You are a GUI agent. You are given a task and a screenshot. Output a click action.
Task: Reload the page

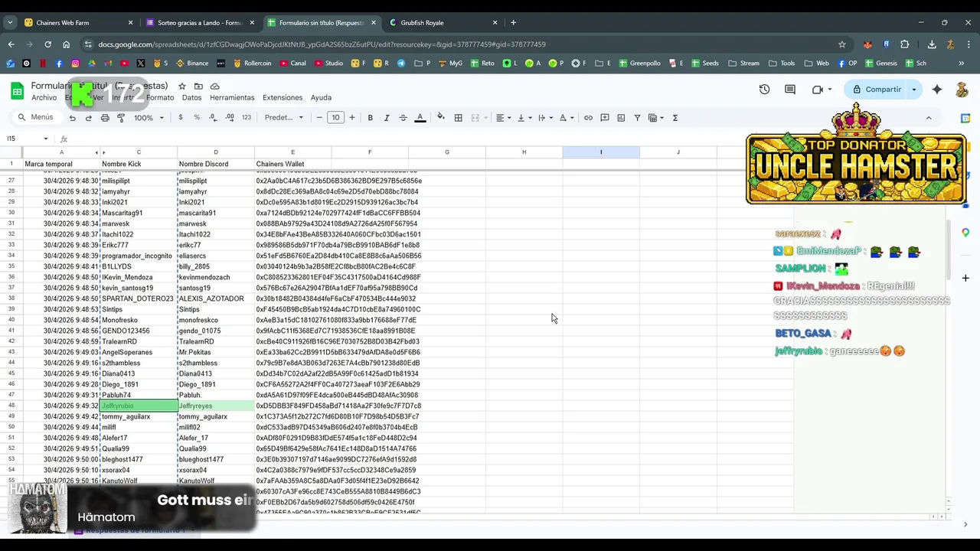(x=47, y=44)
